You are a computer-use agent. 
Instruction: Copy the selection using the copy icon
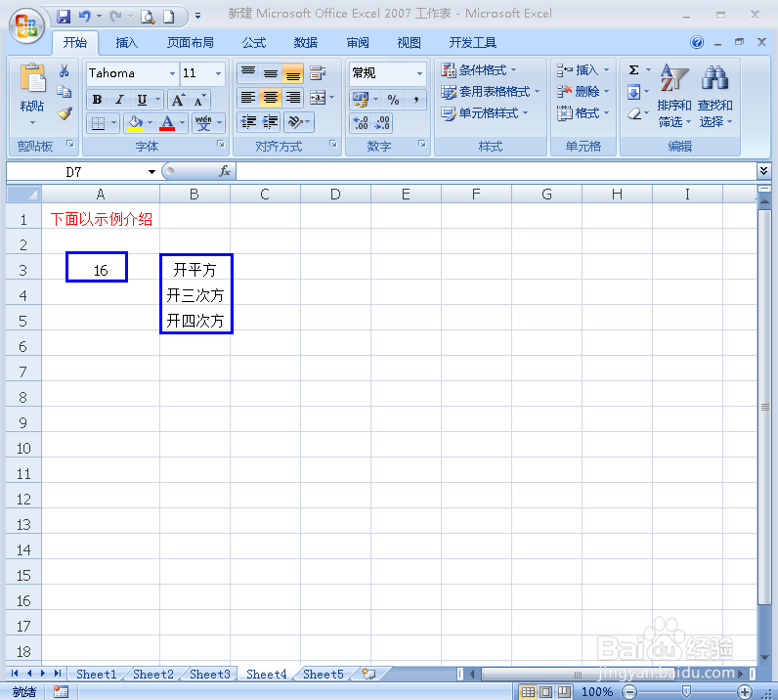tap(64, 92)
